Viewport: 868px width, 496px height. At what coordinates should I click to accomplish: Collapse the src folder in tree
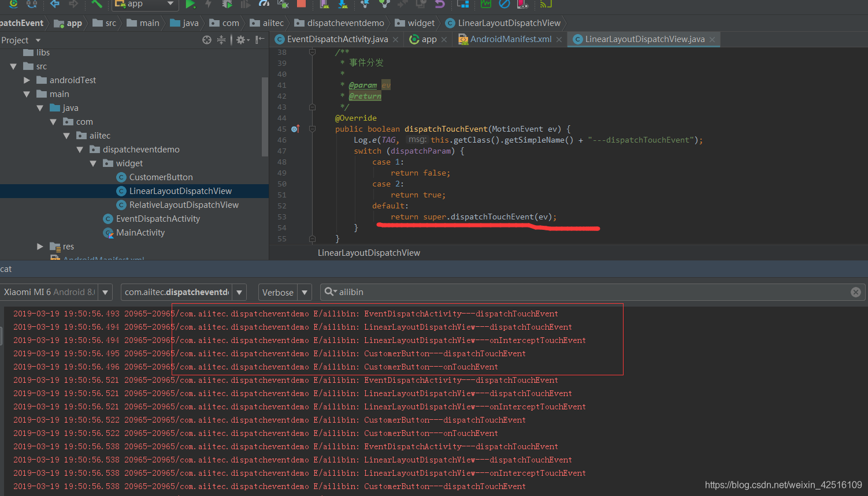click(x=13, y=66)
